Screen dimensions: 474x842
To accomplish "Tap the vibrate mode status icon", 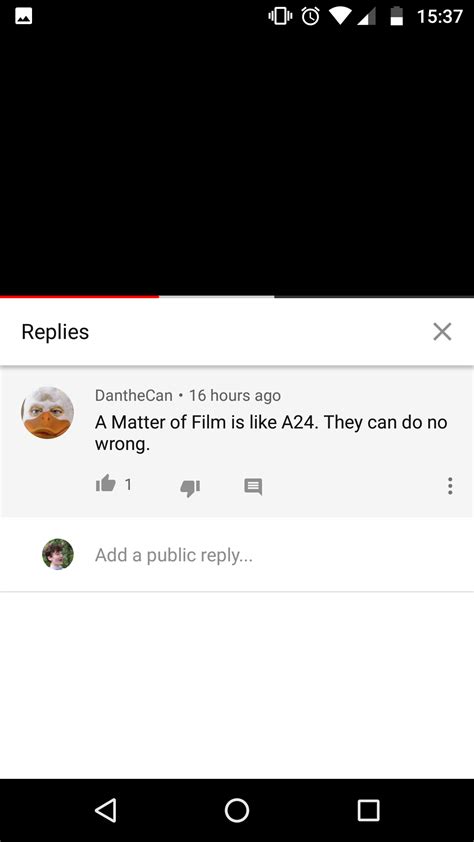I will pyautogui.click(x=280, y=17).
